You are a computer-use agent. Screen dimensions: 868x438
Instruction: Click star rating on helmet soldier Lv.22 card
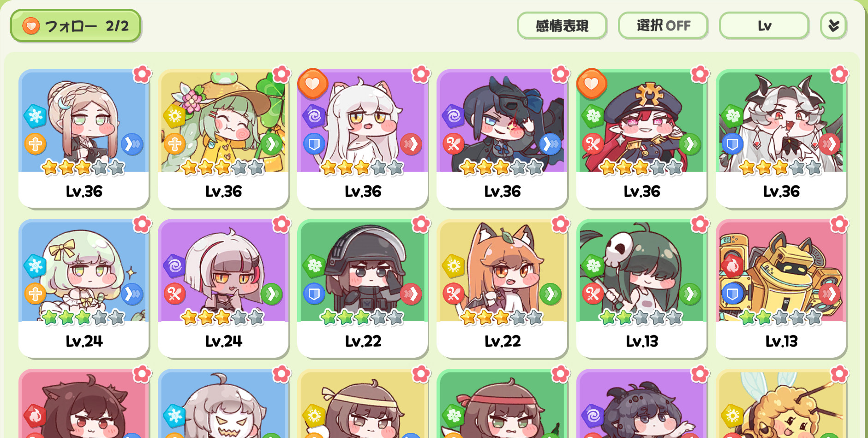(362, 317)
